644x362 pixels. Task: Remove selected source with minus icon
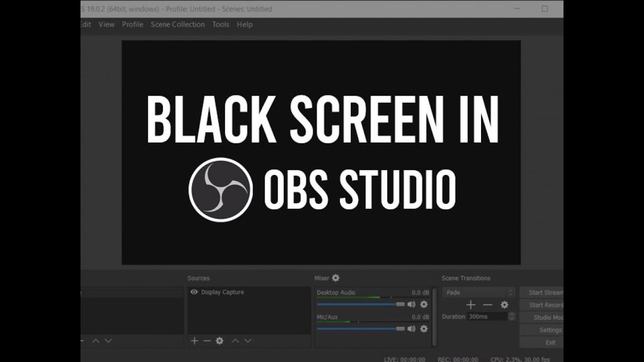point(207,341)
